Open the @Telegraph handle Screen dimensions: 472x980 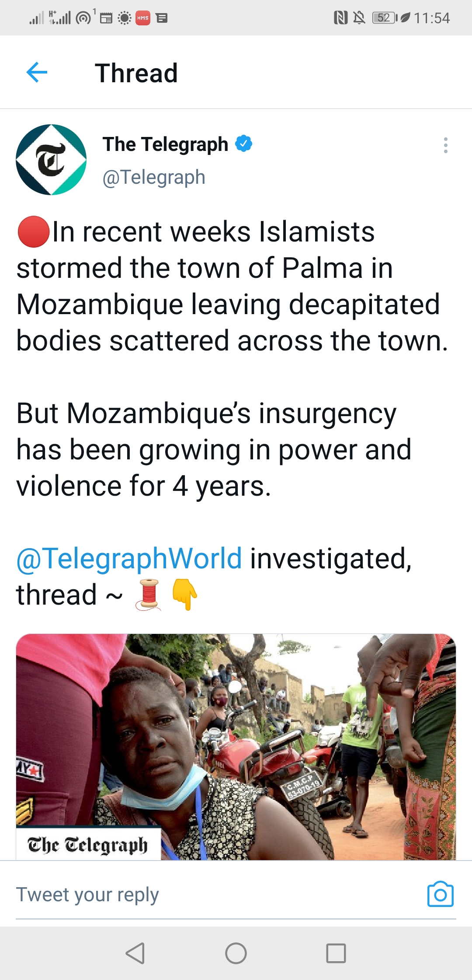pyautogui.click(x=154, y=177)
